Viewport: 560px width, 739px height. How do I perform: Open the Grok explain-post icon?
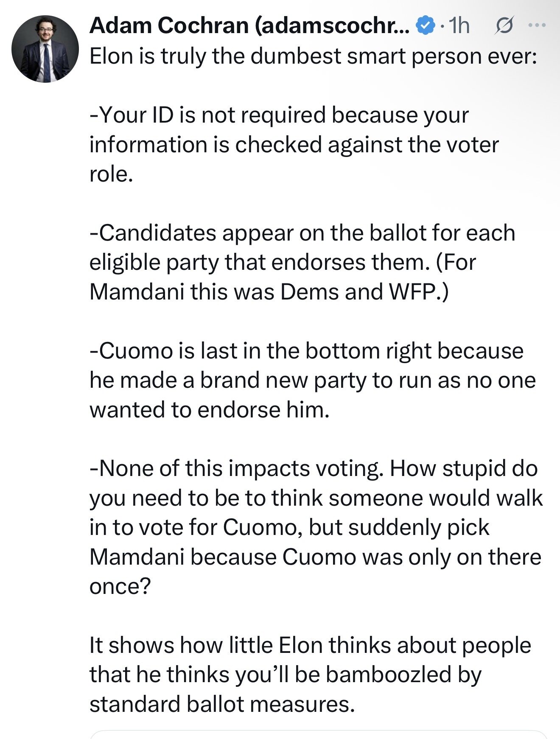coord(504,26)
